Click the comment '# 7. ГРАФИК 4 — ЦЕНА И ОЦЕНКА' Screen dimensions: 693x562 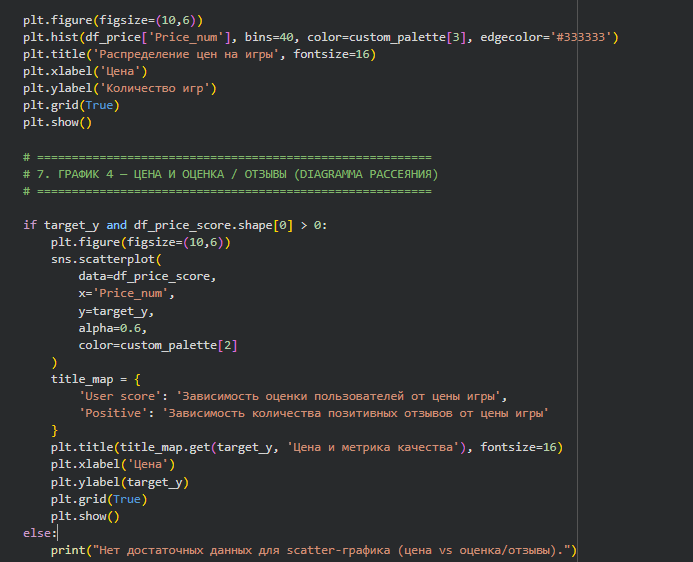pos(230,174)
